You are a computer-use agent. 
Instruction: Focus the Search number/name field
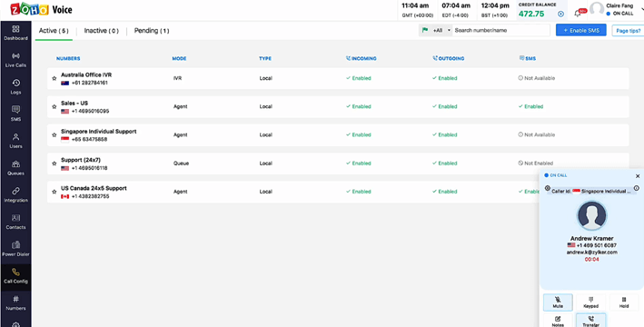[x=501, y=30]
